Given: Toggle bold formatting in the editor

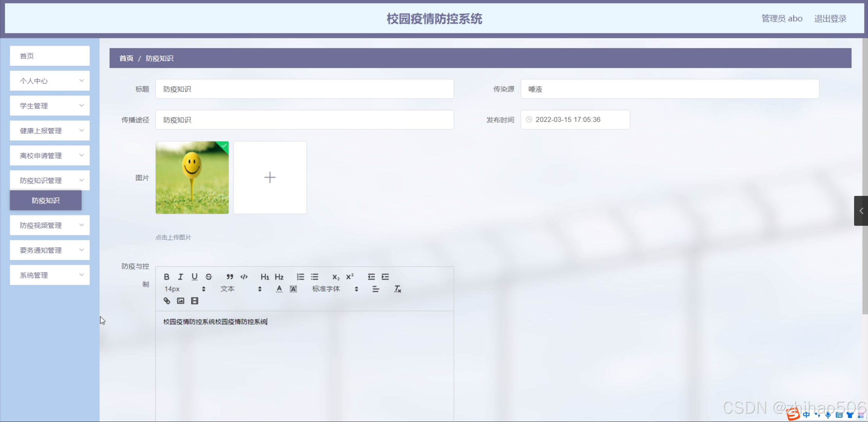Looking at the screenshot, I should (167, 277).
